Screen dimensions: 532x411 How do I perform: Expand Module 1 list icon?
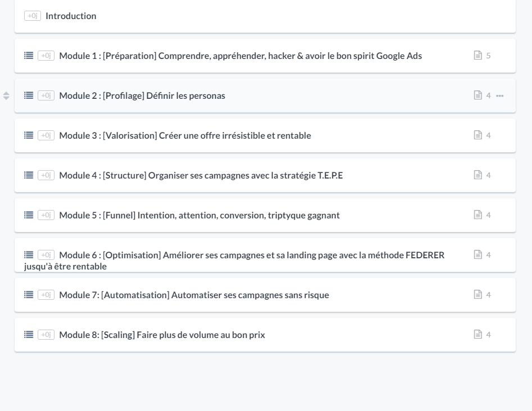(29, 56)
